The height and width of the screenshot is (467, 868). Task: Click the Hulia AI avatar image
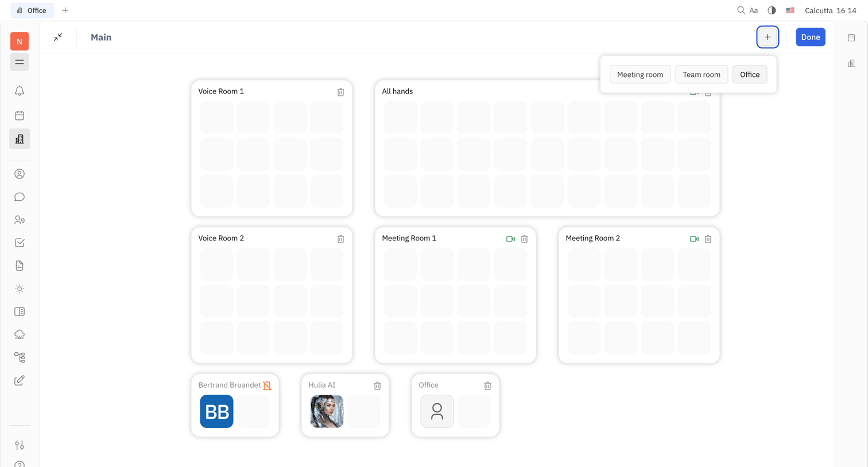[327, 411]
